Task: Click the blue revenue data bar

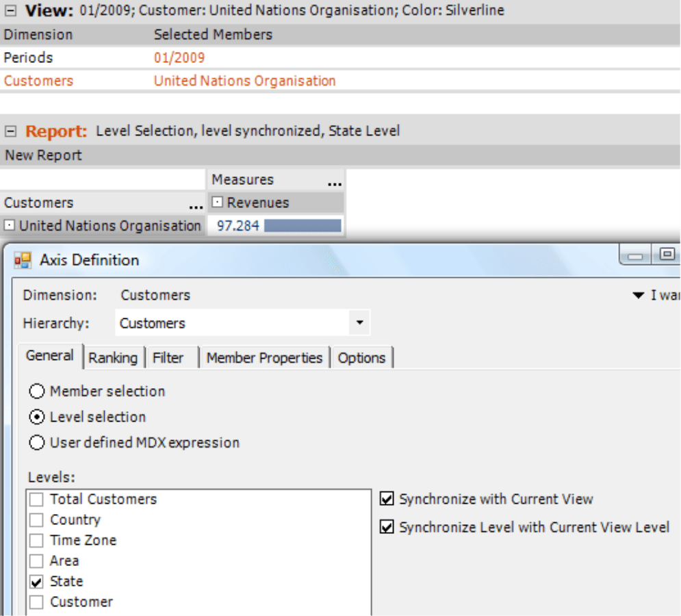Action: pyautogui.click(x=303, y=225)
